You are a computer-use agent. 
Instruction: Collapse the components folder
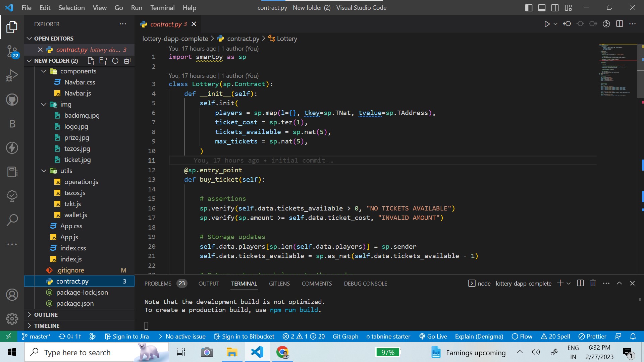pos(44,71)
